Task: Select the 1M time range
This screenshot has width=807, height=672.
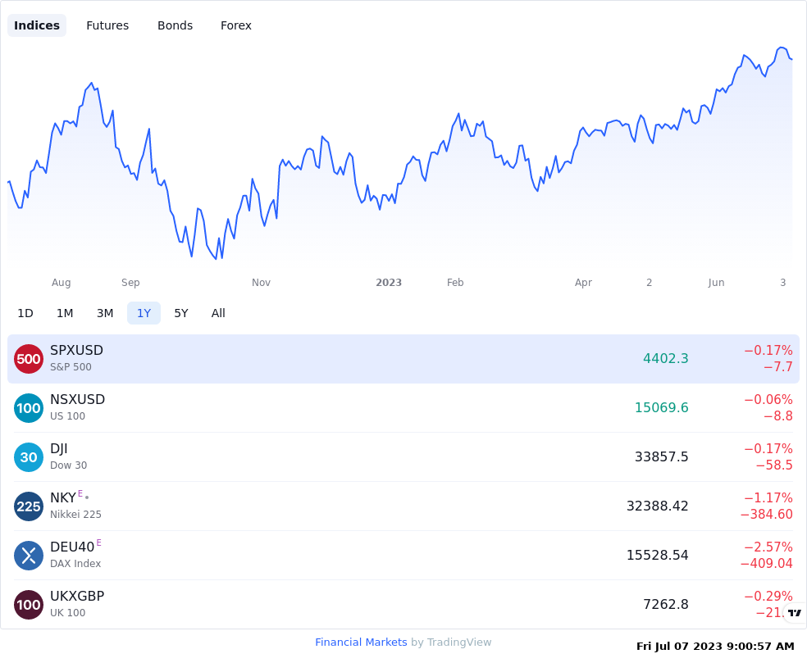Action: [65, 313]
